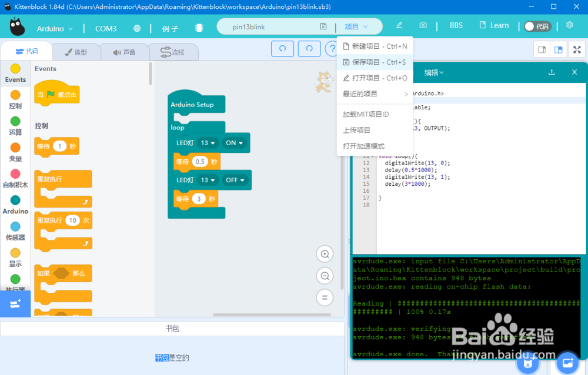Open pin 13 dropdown on LED OFF block

click(x=208, y=180)
